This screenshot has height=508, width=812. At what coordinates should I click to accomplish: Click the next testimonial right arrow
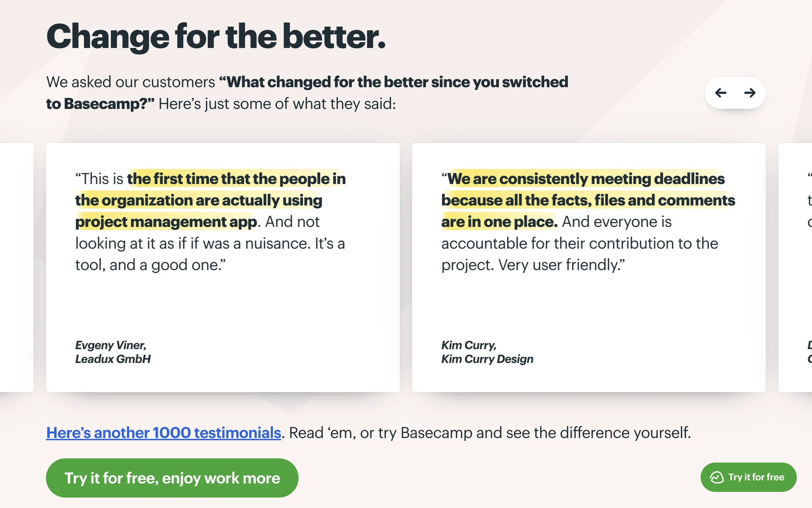click(x=750, y=93)
